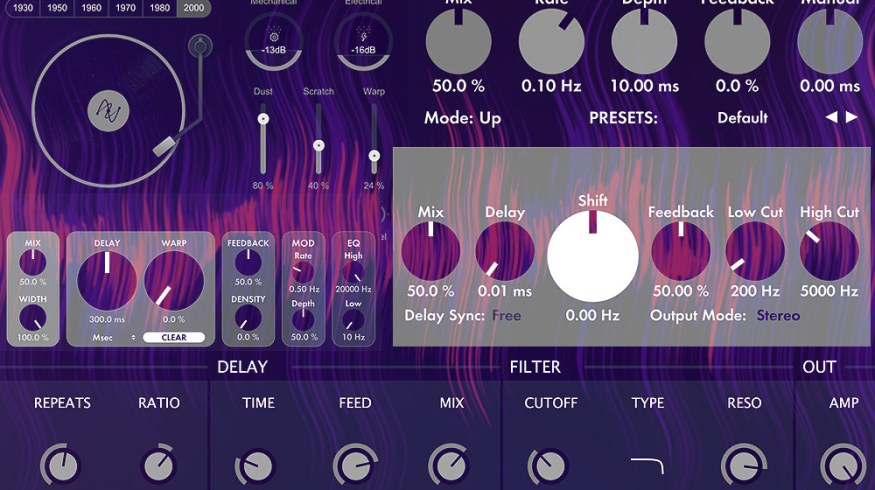Click the vinyl record center logo
The image size is (875, 490).
[x=108, y=109]
